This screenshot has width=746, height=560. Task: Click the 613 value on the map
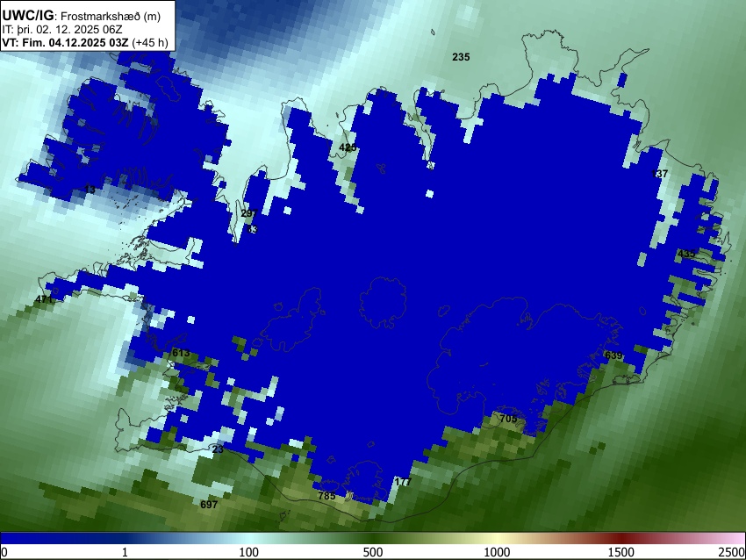pyautogui.click(x=181, y=353)
